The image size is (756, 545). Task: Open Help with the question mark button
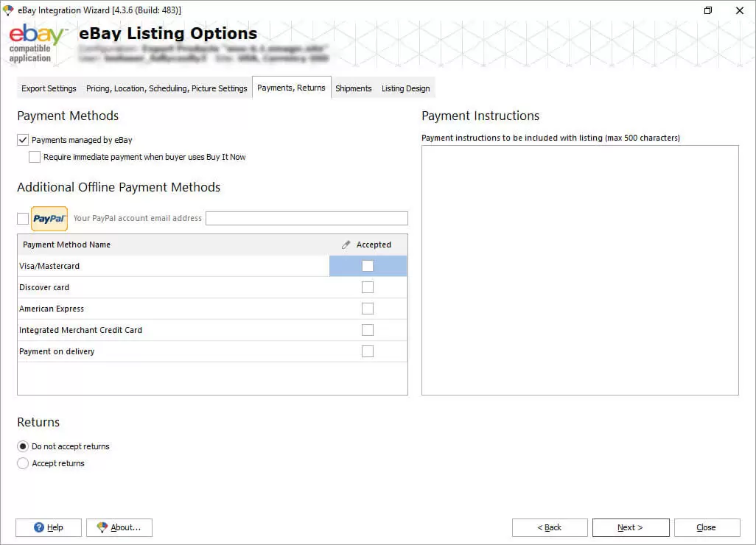pyautogui.click(x=49, y=527)
